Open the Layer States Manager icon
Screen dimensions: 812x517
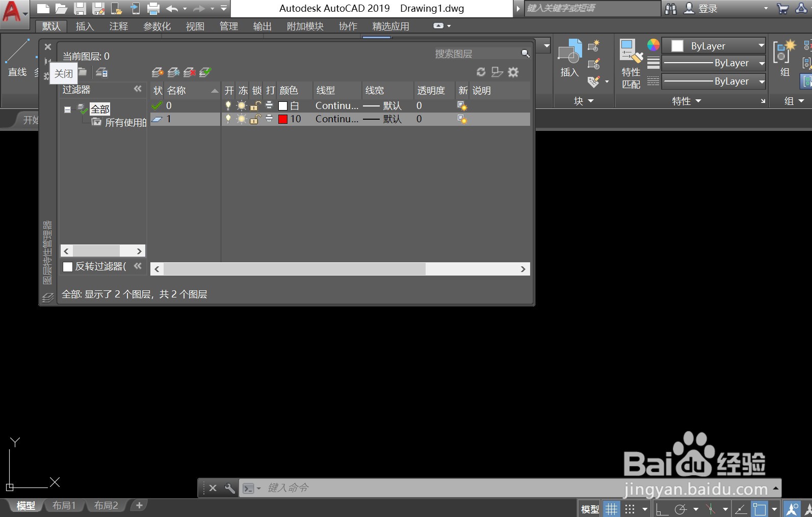point(102,72)
